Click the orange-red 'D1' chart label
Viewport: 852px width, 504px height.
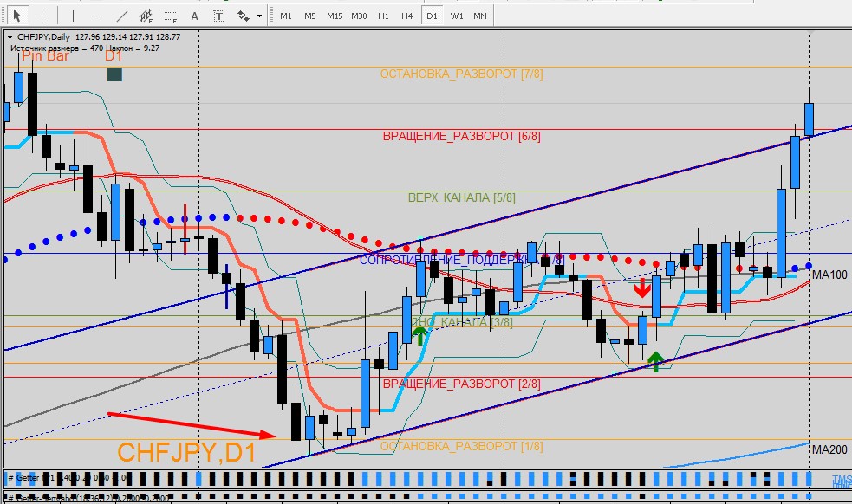[x=114, y=56]
